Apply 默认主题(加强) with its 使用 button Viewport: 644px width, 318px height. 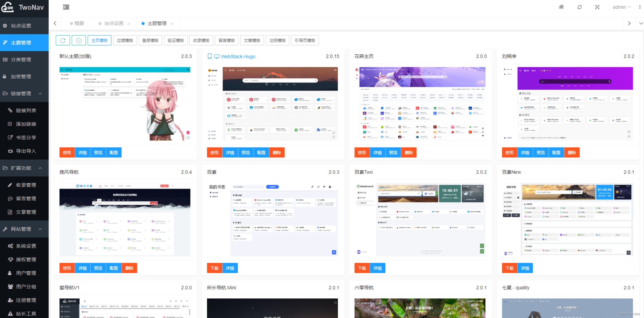[67, 152]
